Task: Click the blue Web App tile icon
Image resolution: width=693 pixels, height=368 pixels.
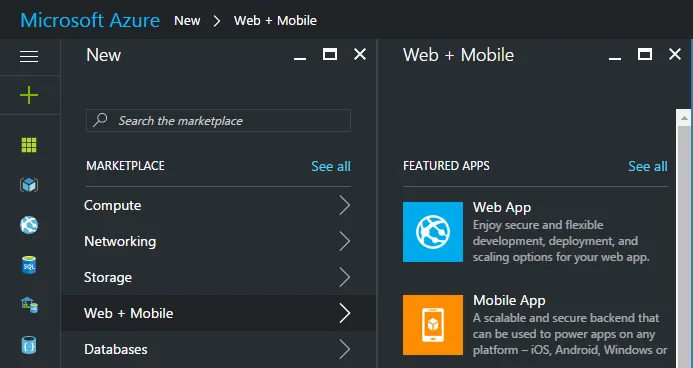Action: pos(433,232)
